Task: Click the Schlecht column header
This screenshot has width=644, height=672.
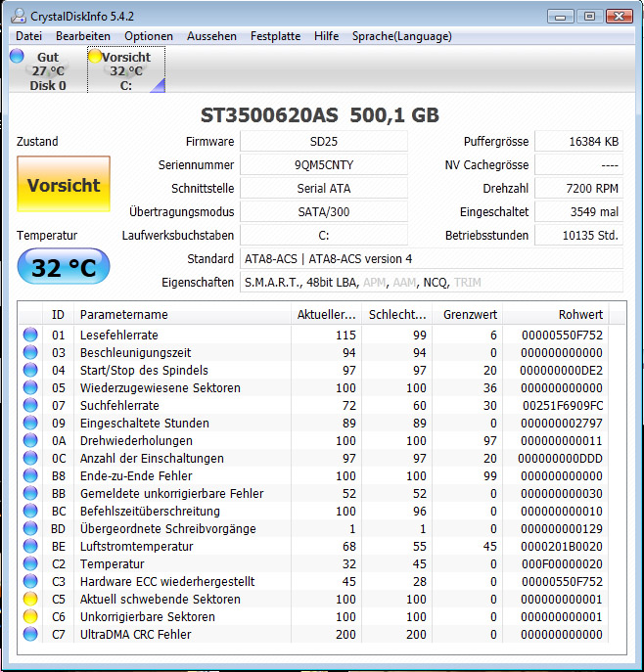Action: coord(397,315)
